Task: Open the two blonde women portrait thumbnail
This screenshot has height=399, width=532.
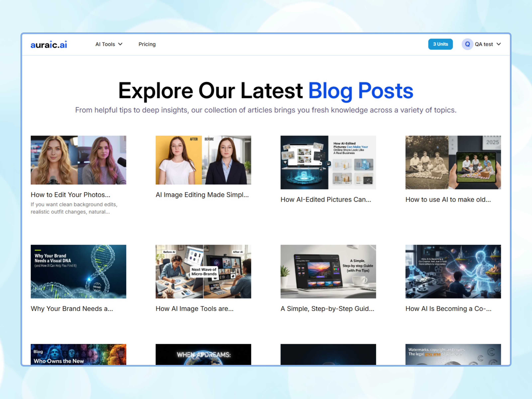Action: tap(78, 160)
